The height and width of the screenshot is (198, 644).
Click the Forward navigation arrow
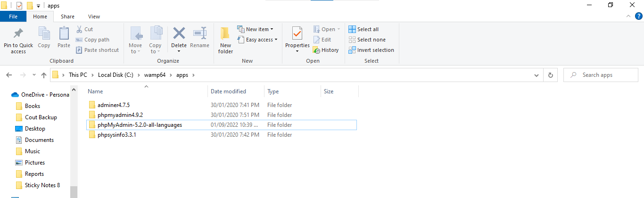(23, 75)
